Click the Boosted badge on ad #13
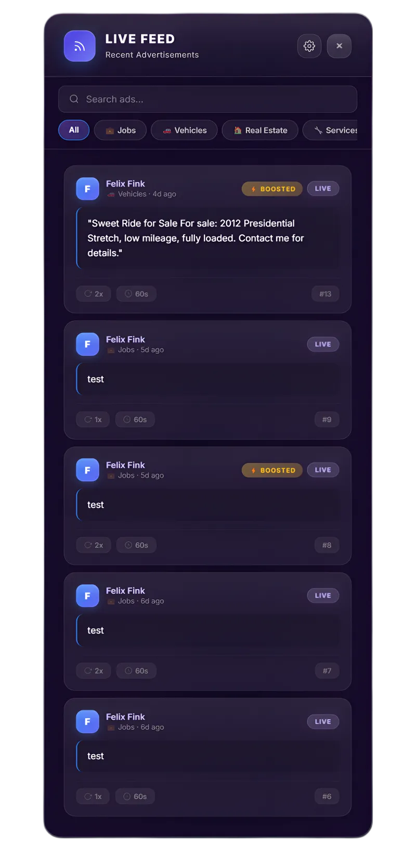 tap(272, 189)
